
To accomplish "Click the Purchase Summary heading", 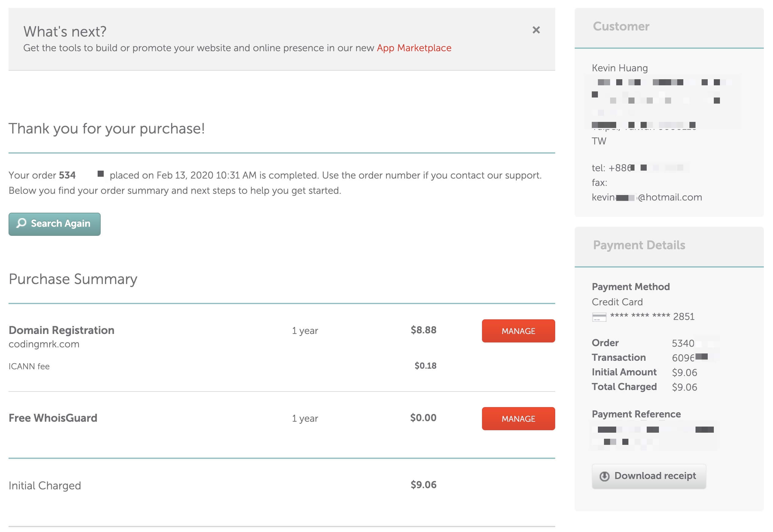I will point(73,279).
